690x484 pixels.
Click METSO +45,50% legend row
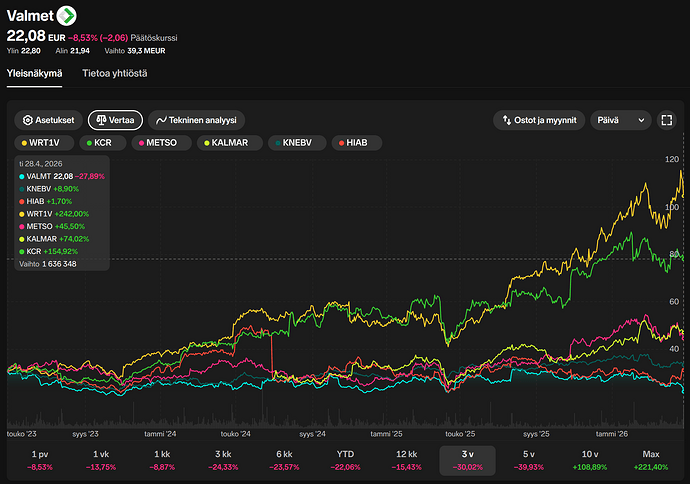[x=52, y=227]
